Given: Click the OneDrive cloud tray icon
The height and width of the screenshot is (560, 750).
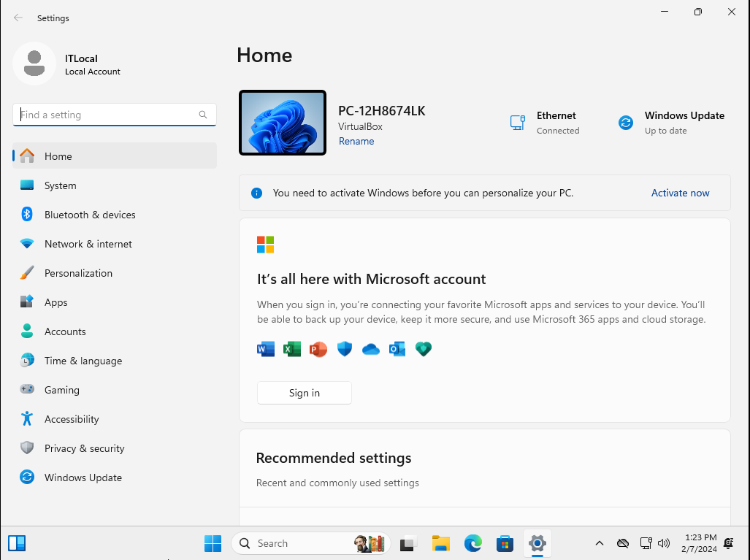Looking at the screenshot, I should 623,543.
